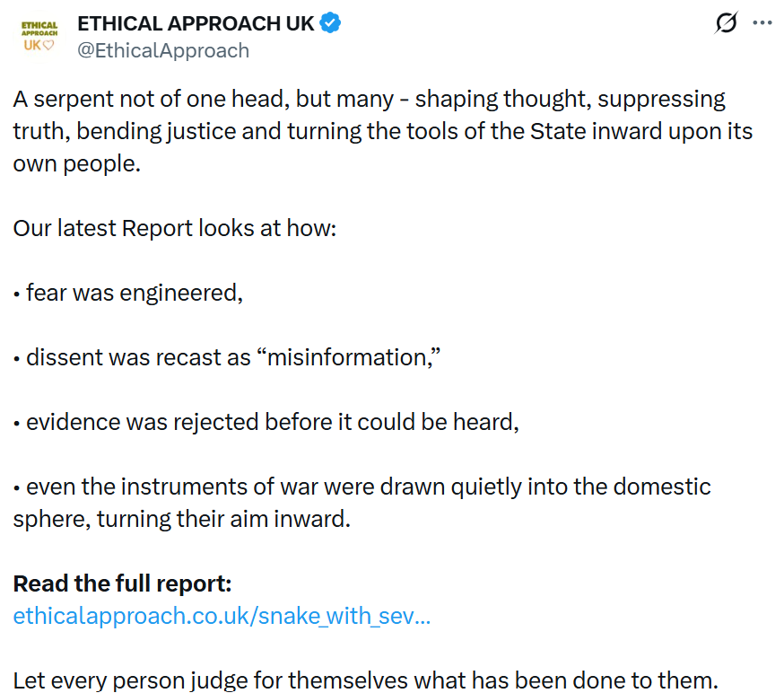Click the display name ETHICAL APPROACH UK
784x693 pixels.
pos(196,23)
